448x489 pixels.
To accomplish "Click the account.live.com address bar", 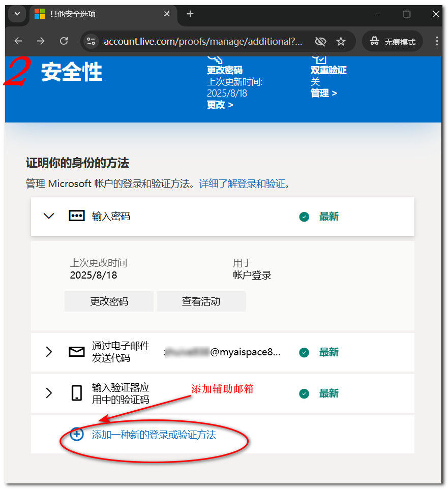I will (203, 42).
